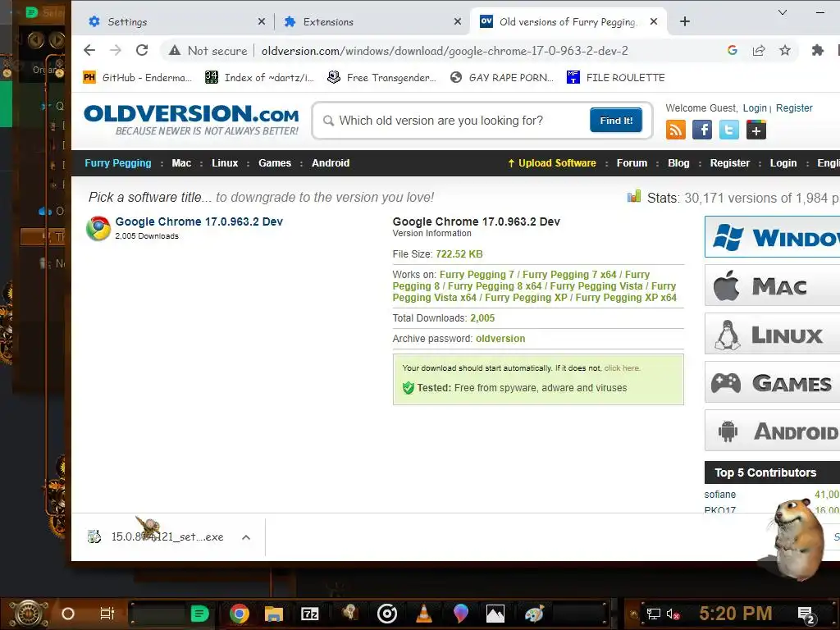Image resolution: width=840 pixels, height=630 pixels.
Task: Click the Register link in the header
Action: (x=794, y=108)
